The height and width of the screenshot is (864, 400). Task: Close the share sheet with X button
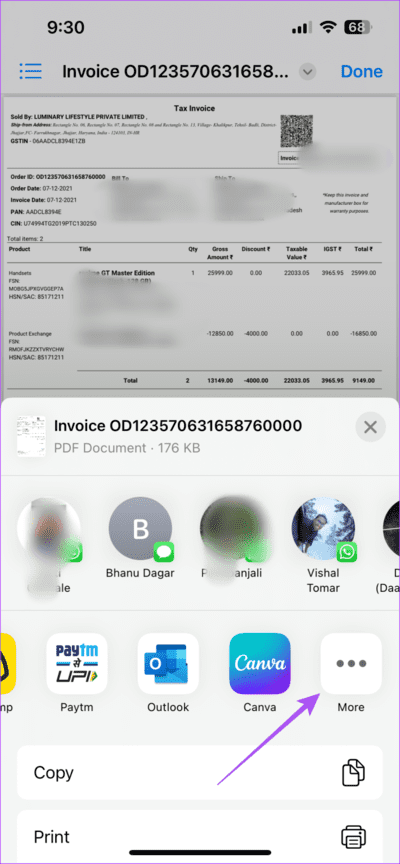(x=370, y=426)
